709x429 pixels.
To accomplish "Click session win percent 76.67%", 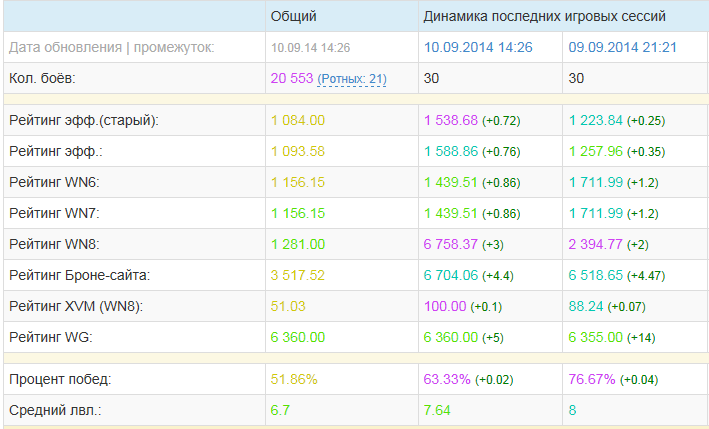I will [x=591, y=379].
